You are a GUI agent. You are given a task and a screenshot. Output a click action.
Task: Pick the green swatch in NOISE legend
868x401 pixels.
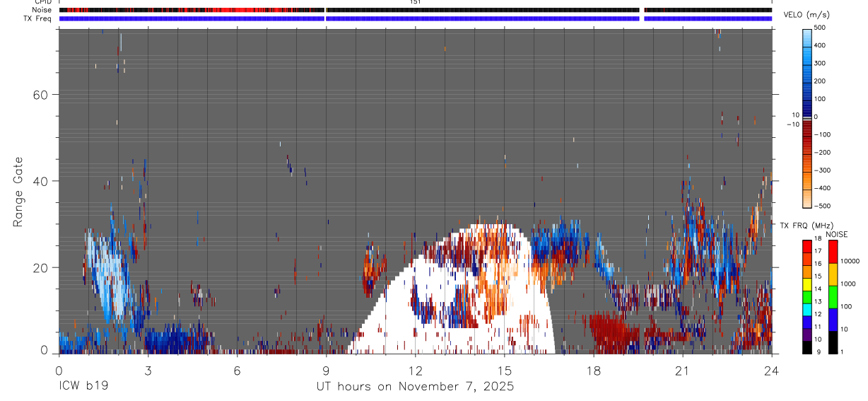833,297
